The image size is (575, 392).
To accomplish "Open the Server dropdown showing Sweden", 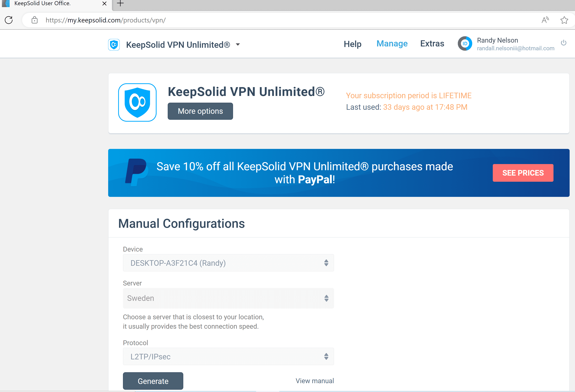I will pos(228,298).
